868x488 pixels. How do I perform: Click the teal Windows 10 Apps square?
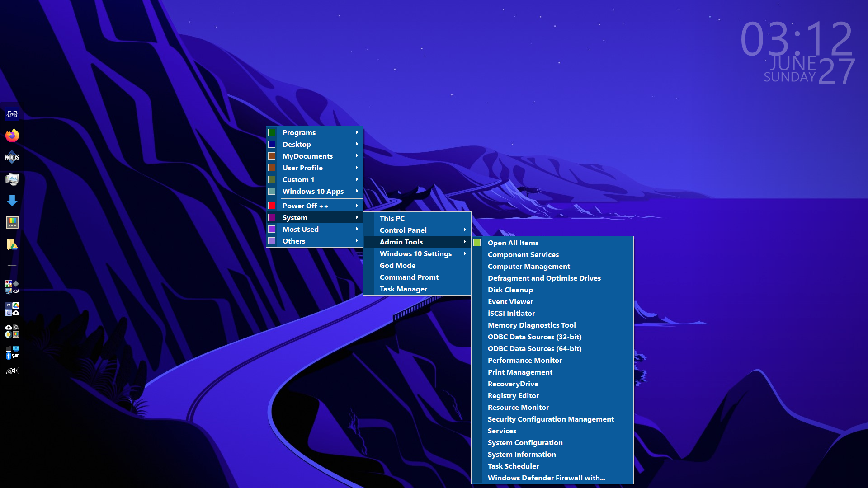pyautogui.click(x=272, y=191)
